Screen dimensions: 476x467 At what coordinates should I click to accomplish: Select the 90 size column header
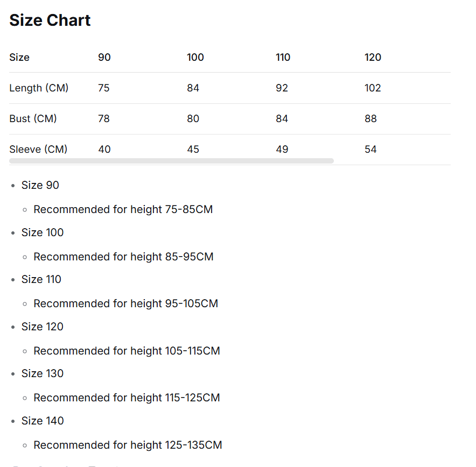coord(104,58)
